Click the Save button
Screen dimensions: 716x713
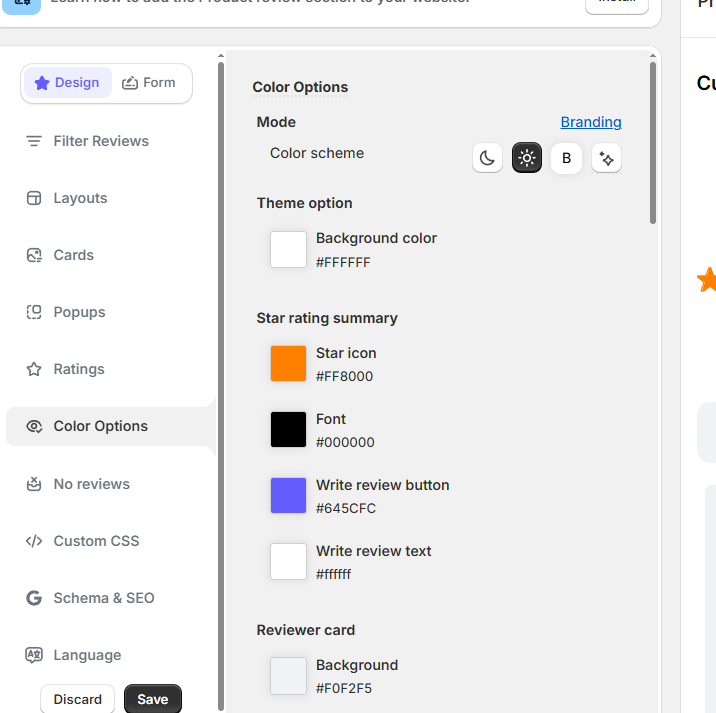coord(152,699)
